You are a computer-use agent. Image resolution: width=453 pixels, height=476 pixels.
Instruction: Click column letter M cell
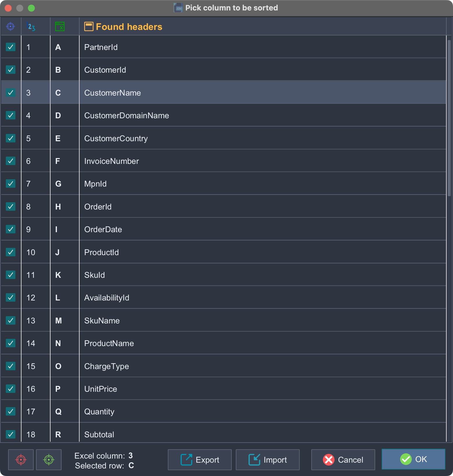point(65,321)
